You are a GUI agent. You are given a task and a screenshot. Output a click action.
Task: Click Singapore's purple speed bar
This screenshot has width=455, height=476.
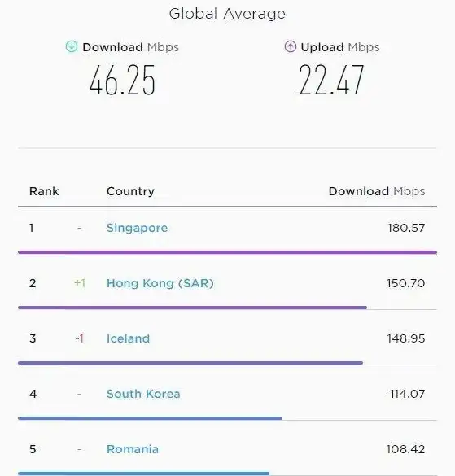(228, 252)
